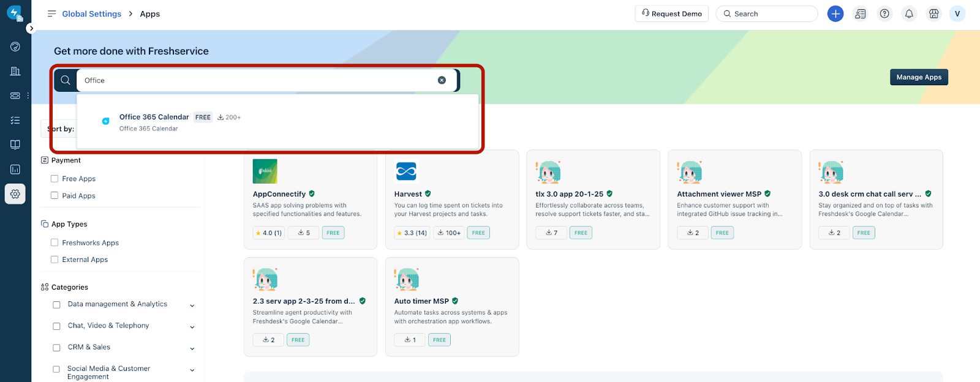This screenshot has width=980, height=382.
Task: Clear the Office search text
Action: point(442,80)
